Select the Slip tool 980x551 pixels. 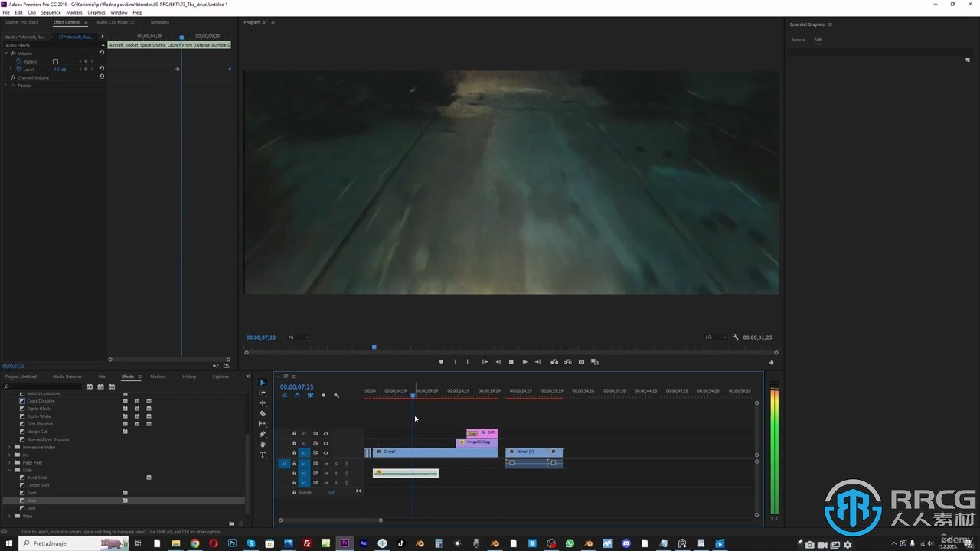[x=263, y=423]
